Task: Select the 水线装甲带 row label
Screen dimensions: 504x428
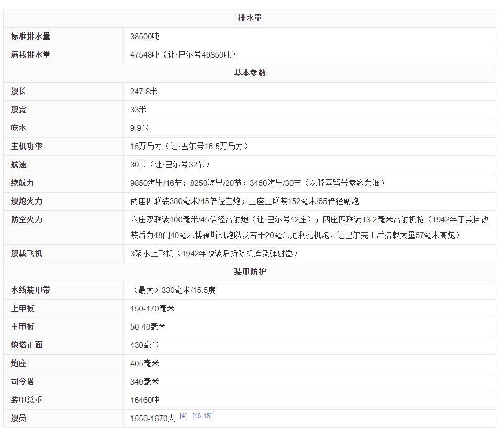Action: 31,290
